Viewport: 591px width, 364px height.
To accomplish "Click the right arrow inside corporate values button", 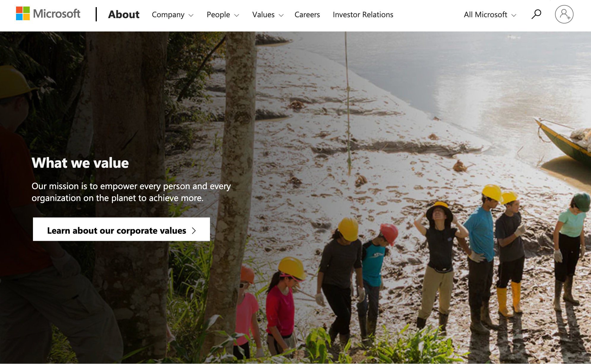I will click(x=194, y=231).
